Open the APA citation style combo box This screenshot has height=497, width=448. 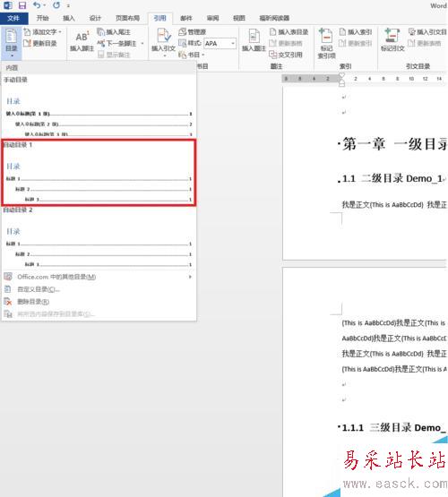pyautogui.click(x=220, y=43)
